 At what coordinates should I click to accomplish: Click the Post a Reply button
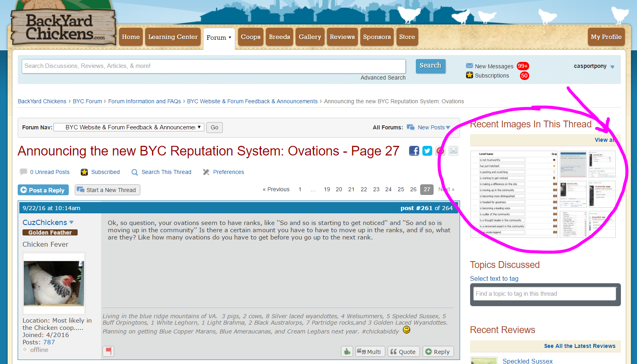coord(43,190)
